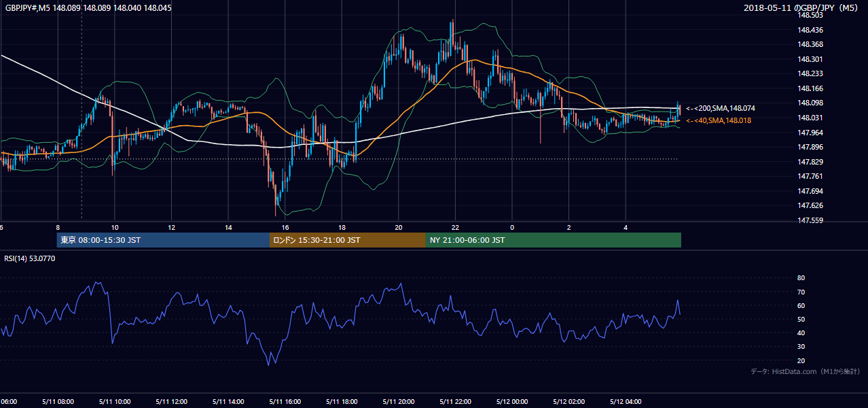Click the bottom time label 5/11 22:00
Image resolution: width=868 pixels, height=408 pixels.
point(454,401)
